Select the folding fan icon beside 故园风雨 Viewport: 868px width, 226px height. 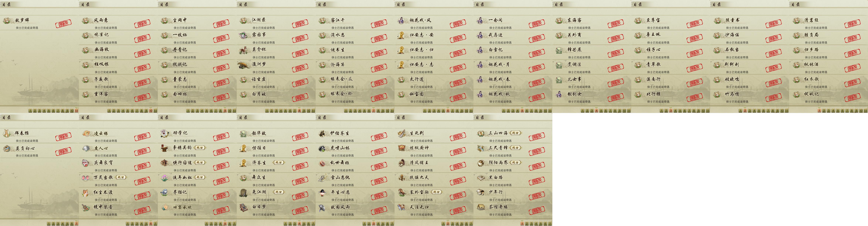[x=322, y=207]
